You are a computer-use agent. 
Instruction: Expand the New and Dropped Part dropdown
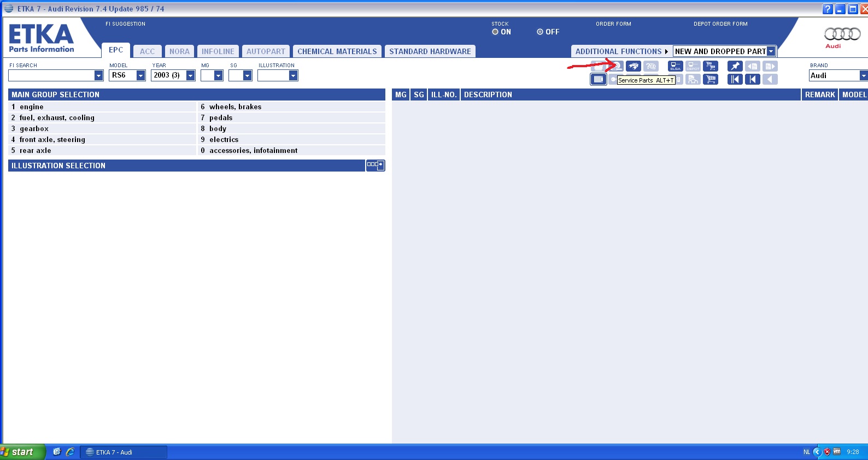(771, 51)
